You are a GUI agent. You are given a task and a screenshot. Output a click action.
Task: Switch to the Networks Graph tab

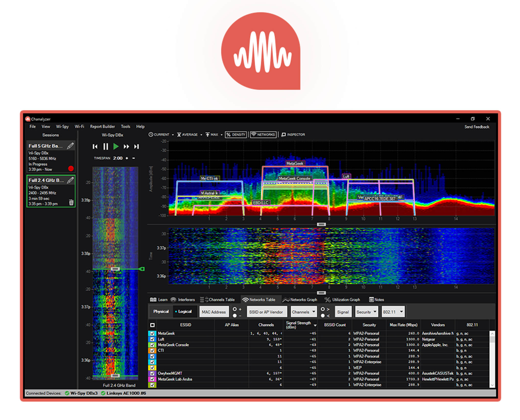pos(300,300)
